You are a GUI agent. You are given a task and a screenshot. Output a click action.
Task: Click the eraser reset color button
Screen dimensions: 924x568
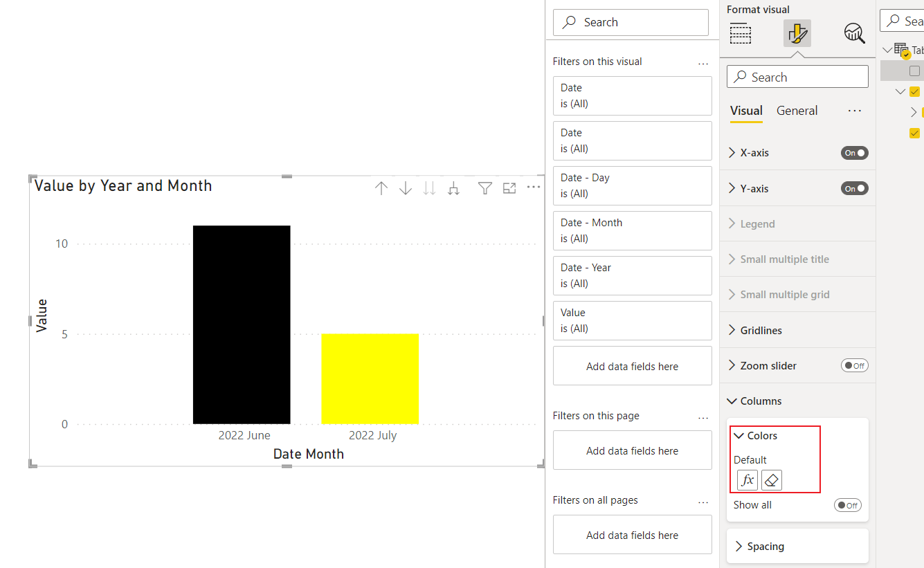tap(772, 480)
